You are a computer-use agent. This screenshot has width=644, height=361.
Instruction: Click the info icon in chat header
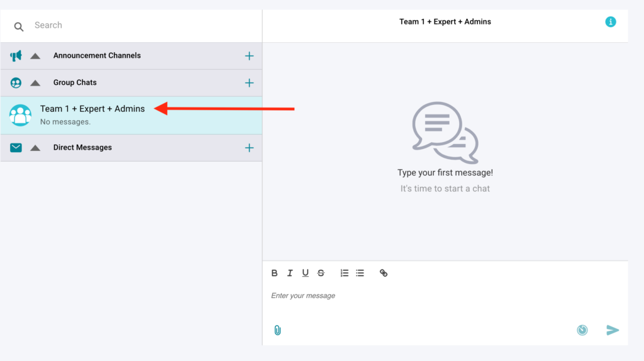point(610,22)
